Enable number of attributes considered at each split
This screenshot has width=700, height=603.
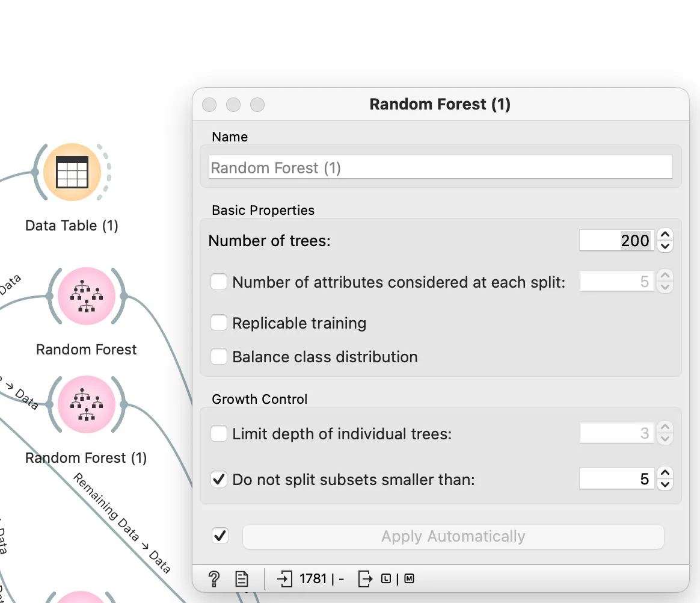tap(219, 282)
